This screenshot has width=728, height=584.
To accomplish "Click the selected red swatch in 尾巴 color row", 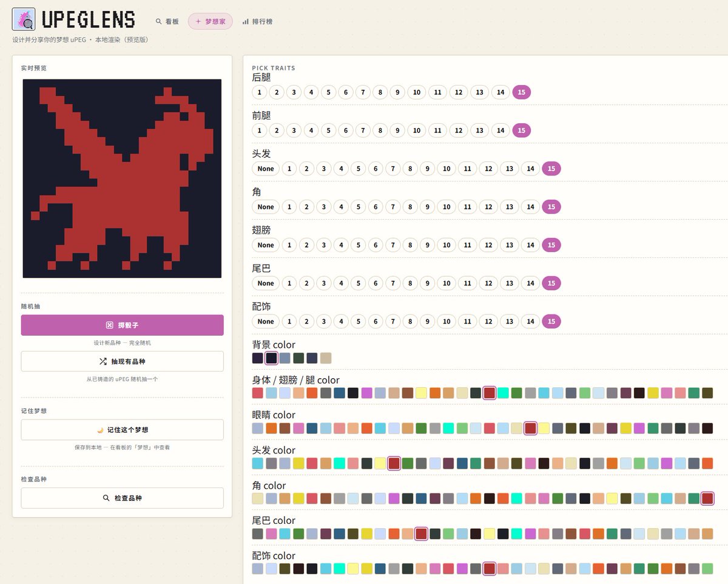I will pyautogui.click(x=421, y=534).
